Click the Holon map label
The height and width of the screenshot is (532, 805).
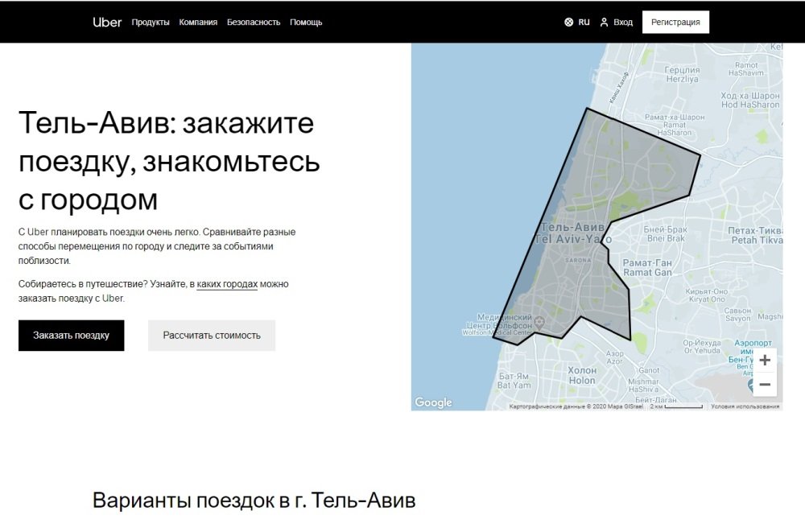click(x=582, y=375)
